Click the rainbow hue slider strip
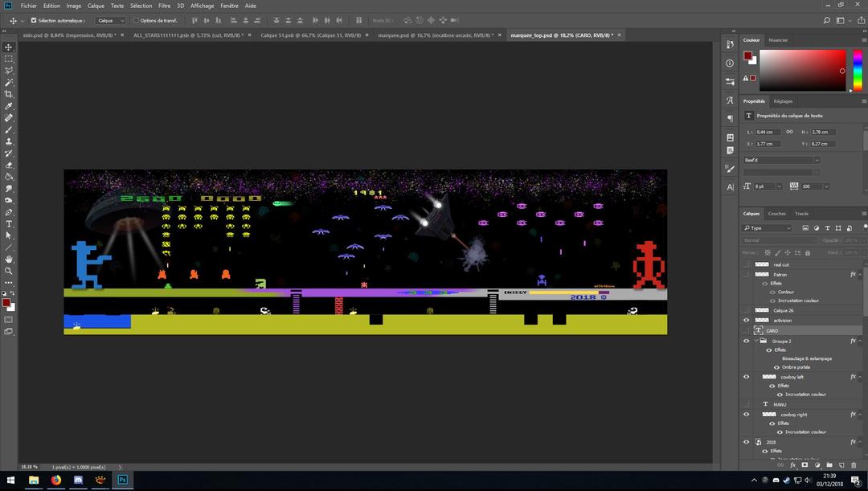The height and width of the screenshot is (491, 868). click(858, 70)
